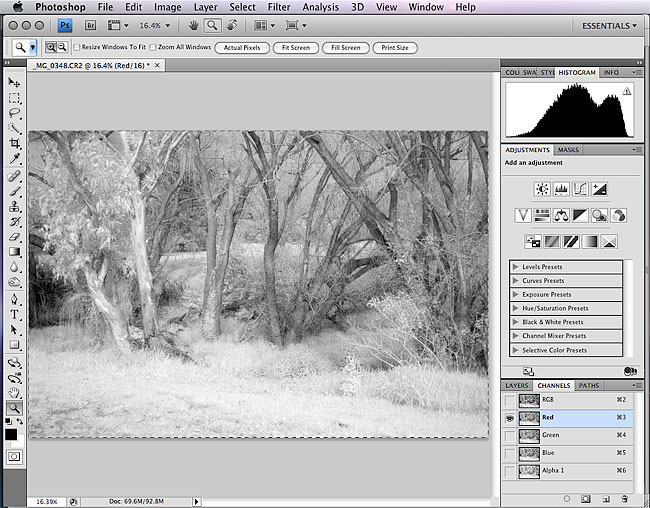Expand Levels Presets list
Screen dimensions: 650x508
point(515,267)
